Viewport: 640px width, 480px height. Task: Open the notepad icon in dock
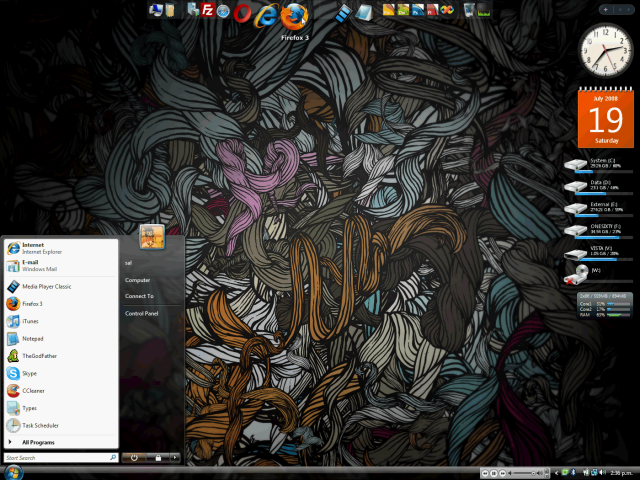(x=363, y=13)
